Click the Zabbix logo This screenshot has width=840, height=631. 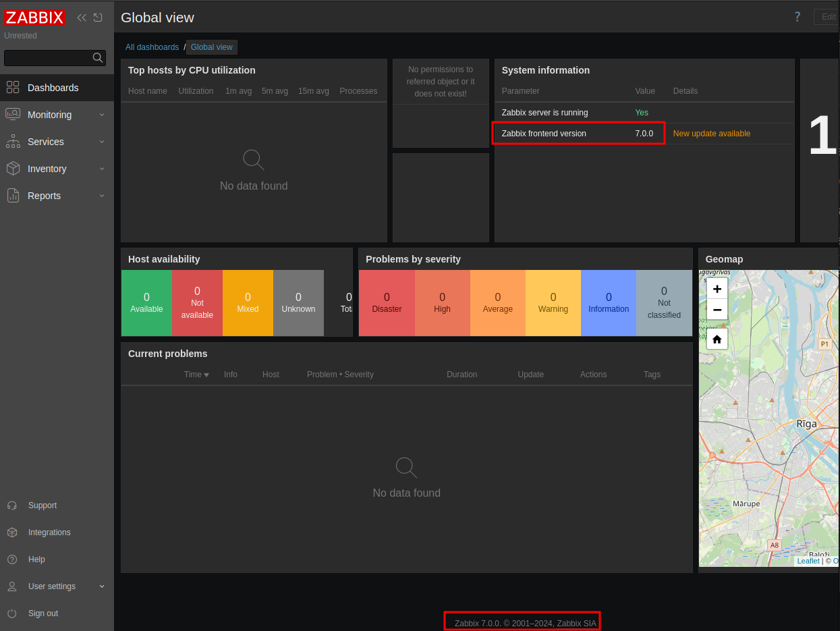pos(34,18)
